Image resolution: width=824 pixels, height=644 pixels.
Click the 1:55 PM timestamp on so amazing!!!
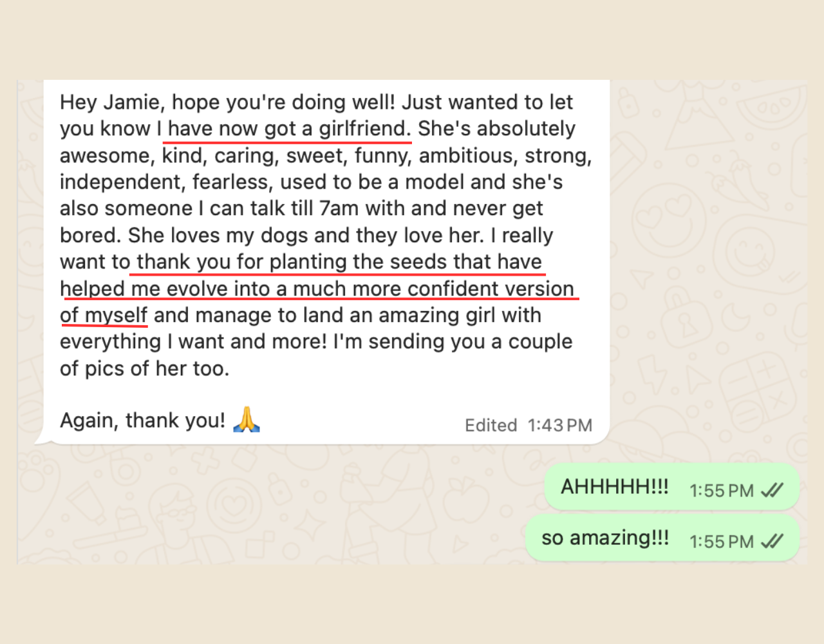[721, 542]
